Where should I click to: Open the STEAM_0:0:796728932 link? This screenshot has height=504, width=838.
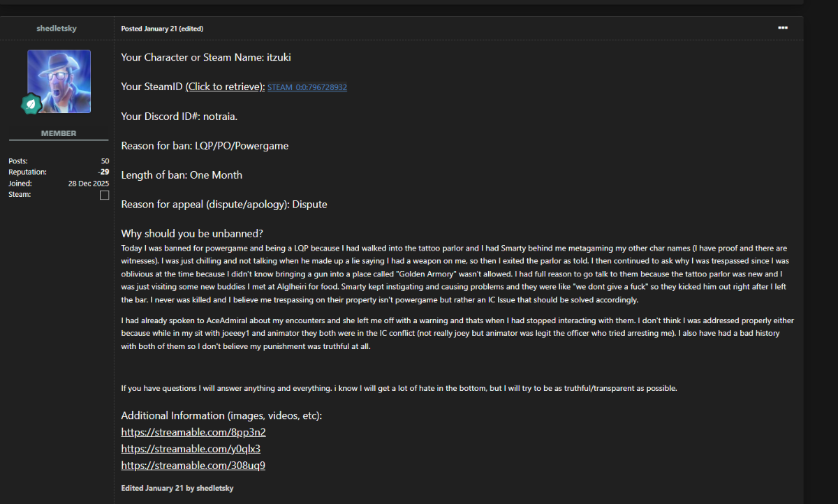(x=307, y=87)
